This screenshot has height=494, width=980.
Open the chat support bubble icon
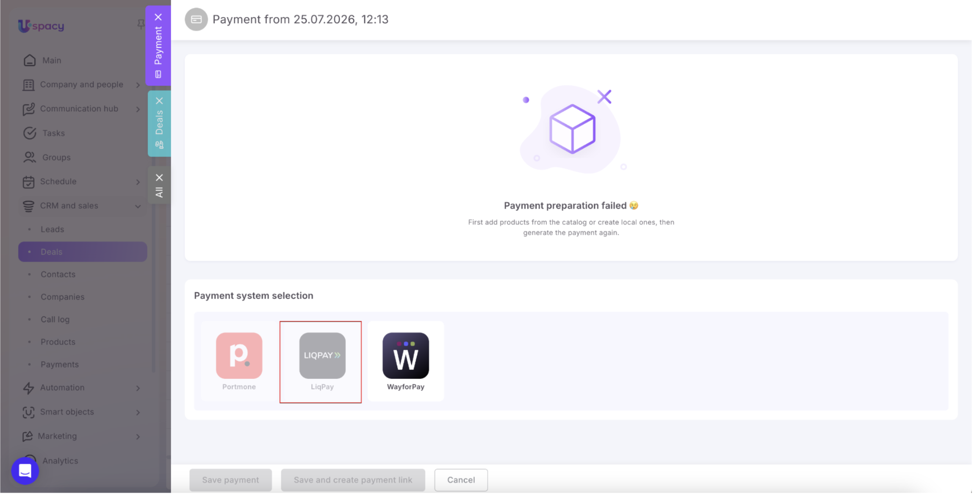point(25,470)
